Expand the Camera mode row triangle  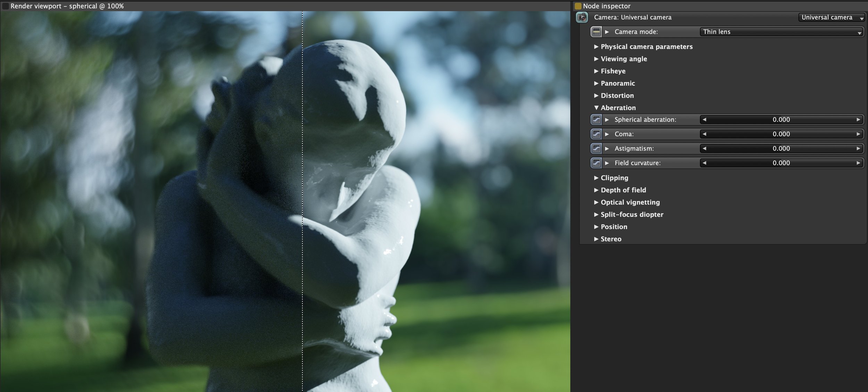point(607,32)
